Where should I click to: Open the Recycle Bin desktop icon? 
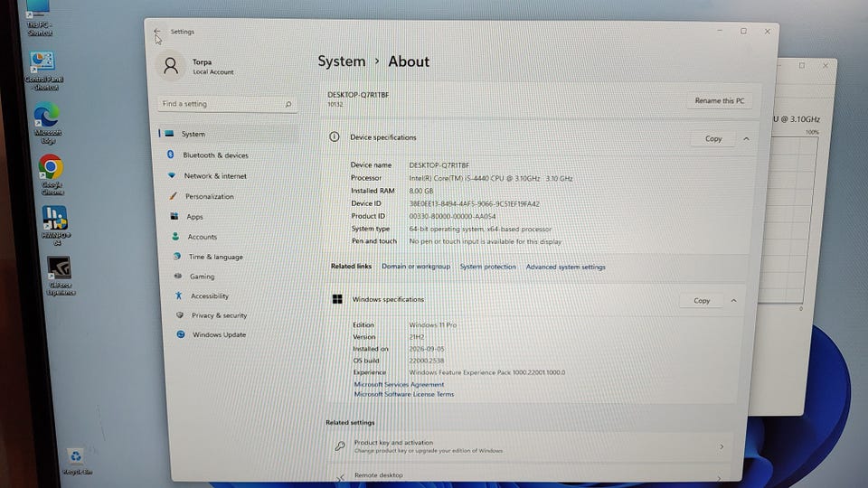[x=76, y=462]
